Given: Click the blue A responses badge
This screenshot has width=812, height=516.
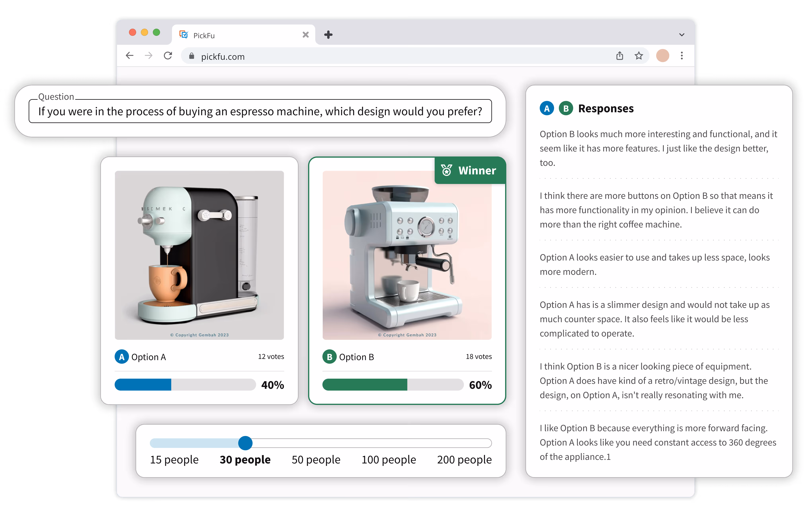Looking at the screenshot, I should tap(547, 109).
